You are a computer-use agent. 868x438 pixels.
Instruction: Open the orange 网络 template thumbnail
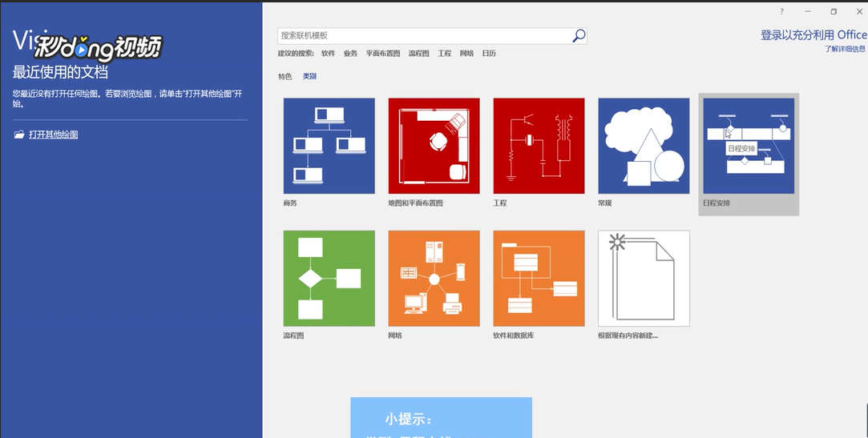[434, 279]
